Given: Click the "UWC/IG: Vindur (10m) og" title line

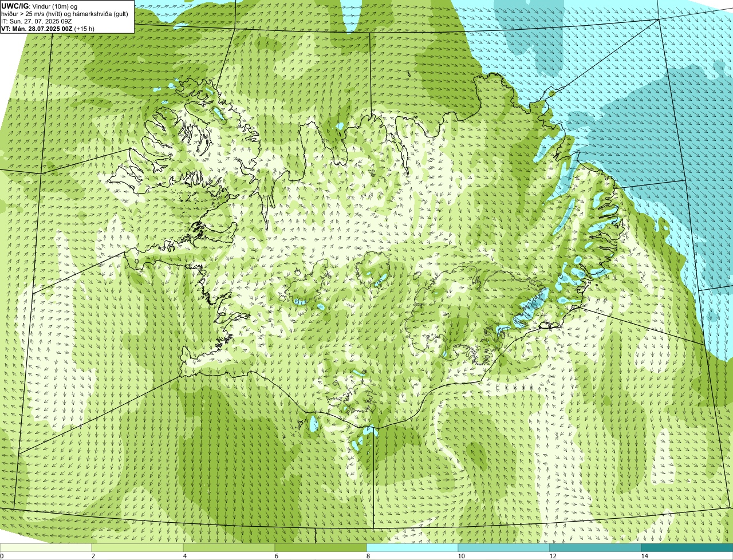Looking at the screenshot, I should [40, 6].
